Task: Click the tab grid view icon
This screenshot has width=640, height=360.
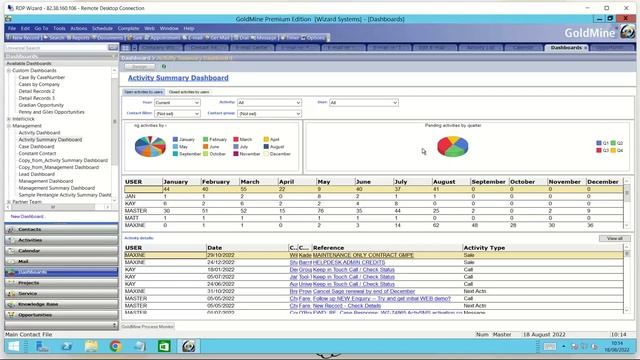Action: coord(125,48)
